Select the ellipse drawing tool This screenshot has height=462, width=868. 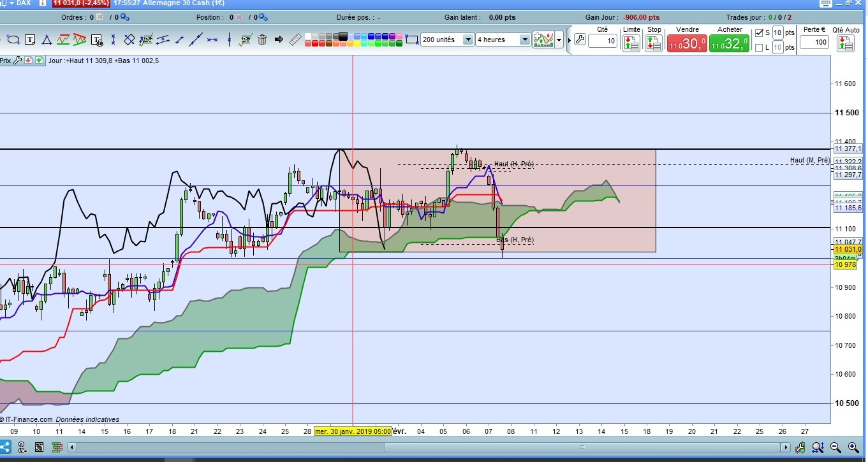[x=13, y=40]
